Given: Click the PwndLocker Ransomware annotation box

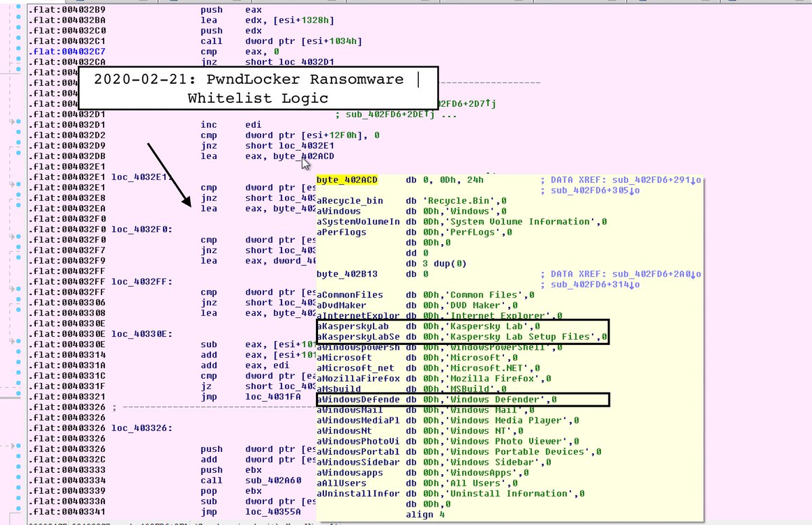Looking at the screenshot, I should coord(258,88).
